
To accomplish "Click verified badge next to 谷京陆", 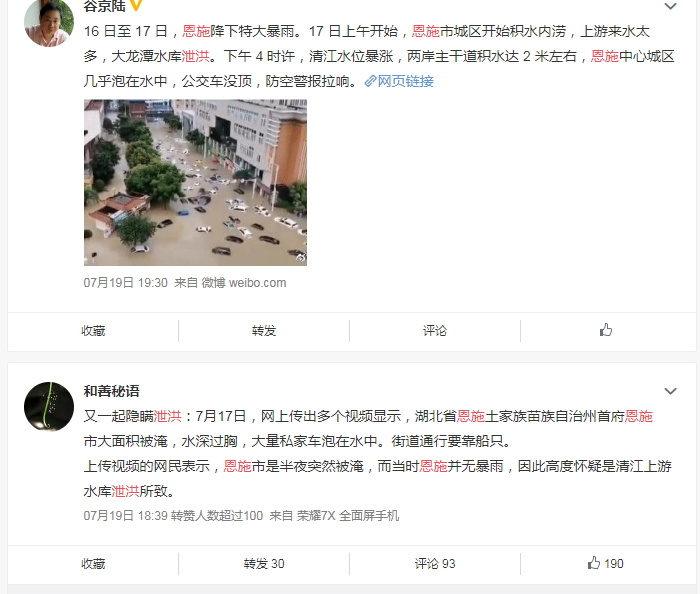I will pyautogui.click(x=135, y=5).
